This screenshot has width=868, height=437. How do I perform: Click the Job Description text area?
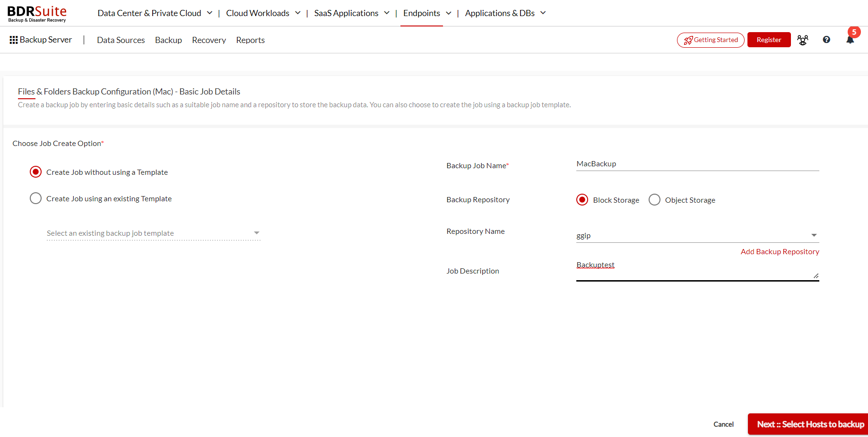[x=697, y=270]
